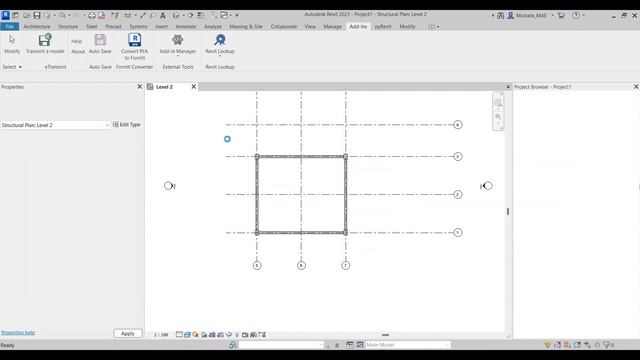Expand the Help dropdown arrow
Viewport: 640px width, 360px height.
[x=584, y=16]
